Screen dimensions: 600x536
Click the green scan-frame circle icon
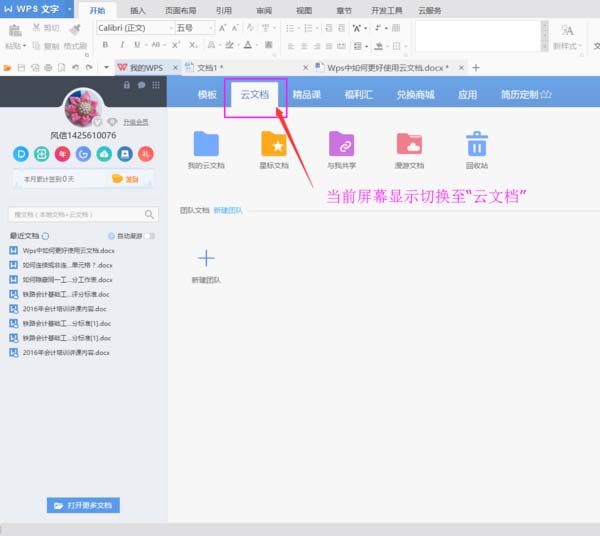[x=41, y=154]
